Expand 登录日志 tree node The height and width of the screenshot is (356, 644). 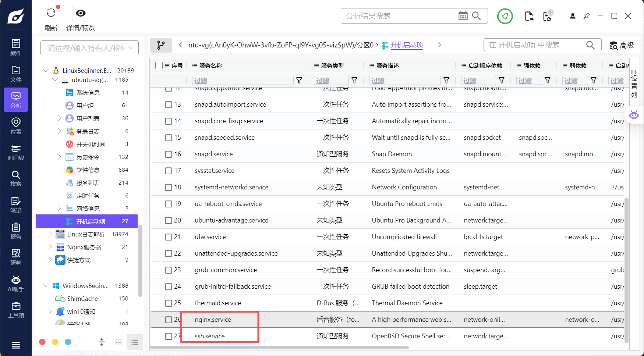pos(59,131)
